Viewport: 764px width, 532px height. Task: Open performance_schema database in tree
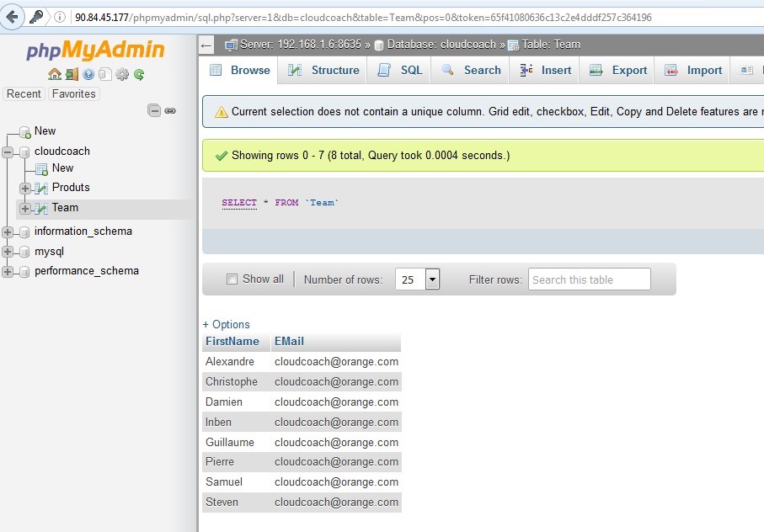pos(87,270)
